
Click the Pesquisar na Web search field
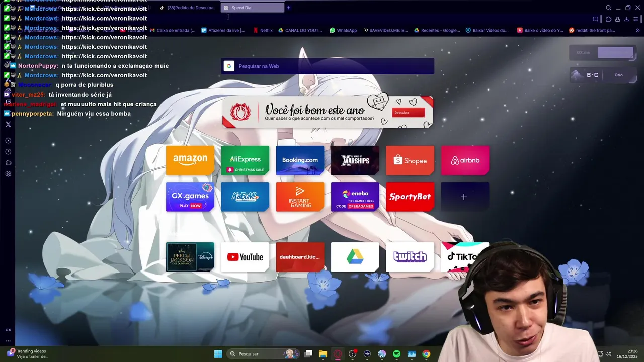(x=328, y=66)
